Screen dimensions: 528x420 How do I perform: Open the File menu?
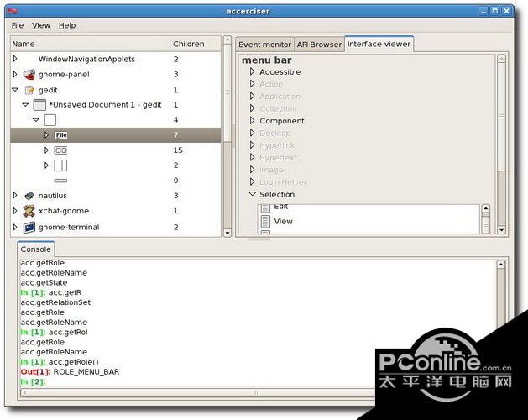(x=18, y=25)
